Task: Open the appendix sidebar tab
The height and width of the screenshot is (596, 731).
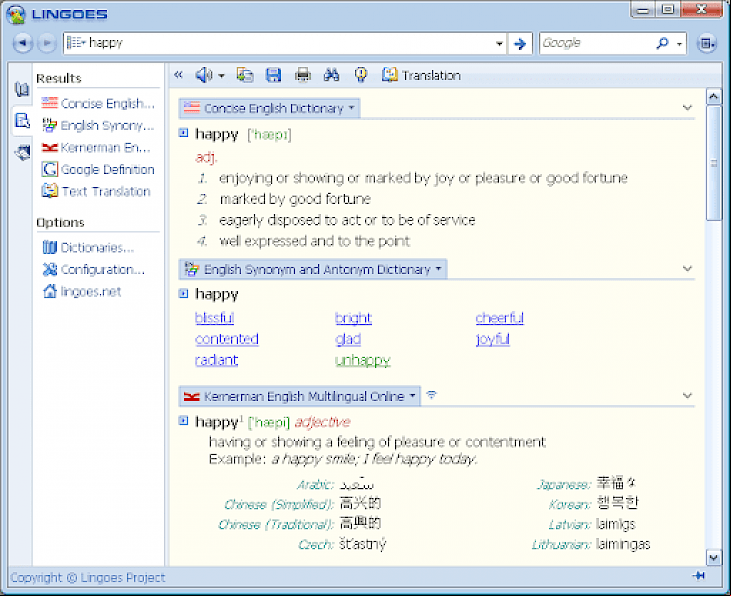Action: [21, 152]
